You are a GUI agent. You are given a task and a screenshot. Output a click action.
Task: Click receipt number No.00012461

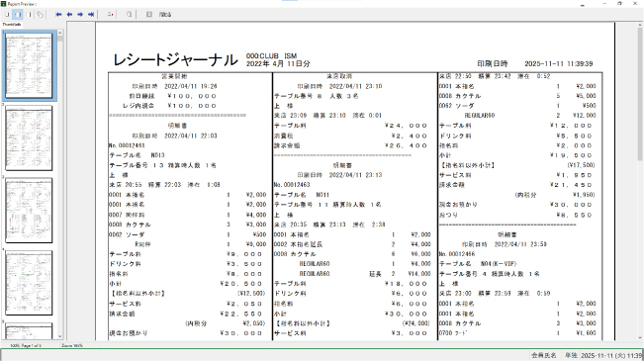point(127,145)
